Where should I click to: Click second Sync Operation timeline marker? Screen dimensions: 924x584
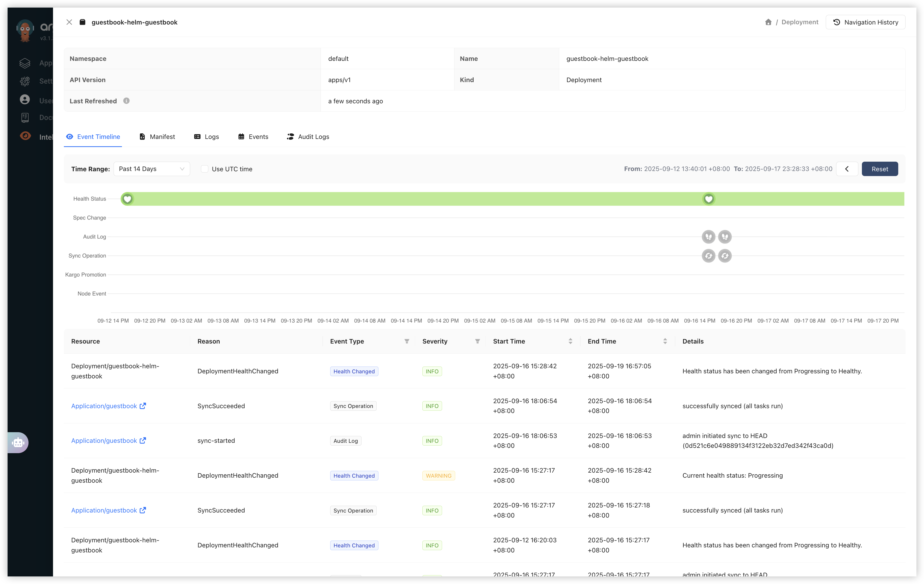(x=725, y=256)
